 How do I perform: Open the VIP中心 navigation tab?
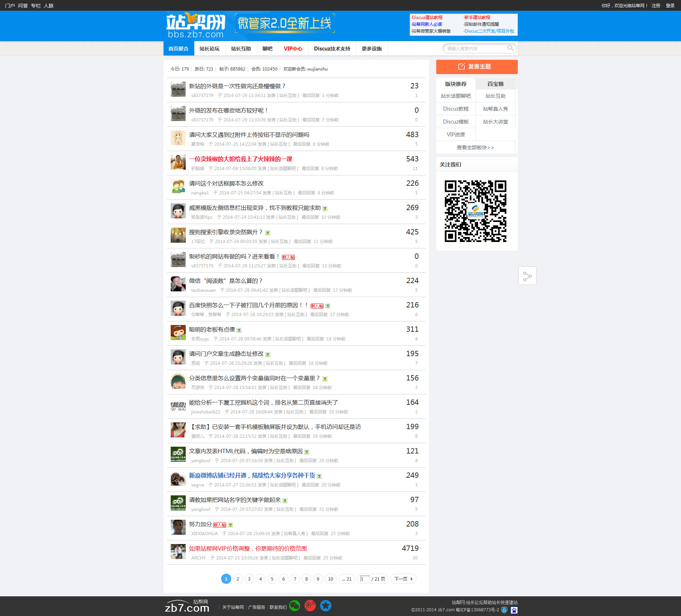[293, 49]
